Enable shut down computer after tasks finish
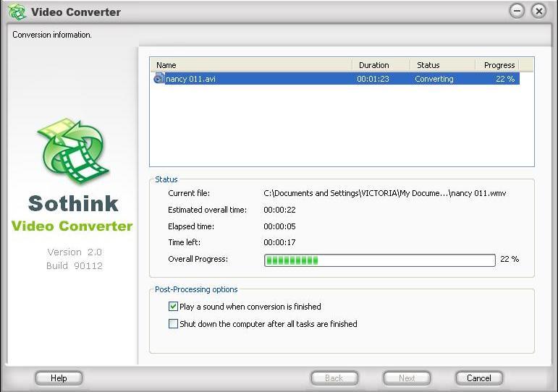Image resolution: width=558 pixels, height=392 pixels. [x=173, y=324]
